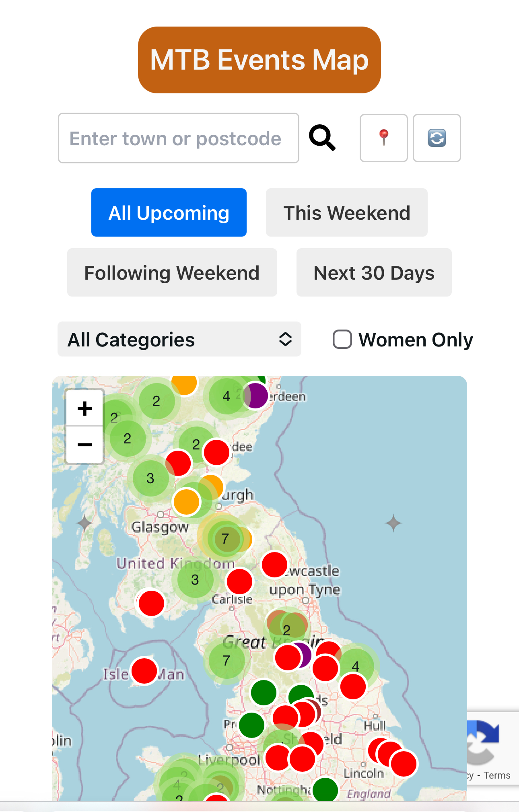Viewport: 519px width, 812px height.
Task: Open green cluster of 3 north of Glasgow
Action: pyautogui.click(x=150, y=478)
